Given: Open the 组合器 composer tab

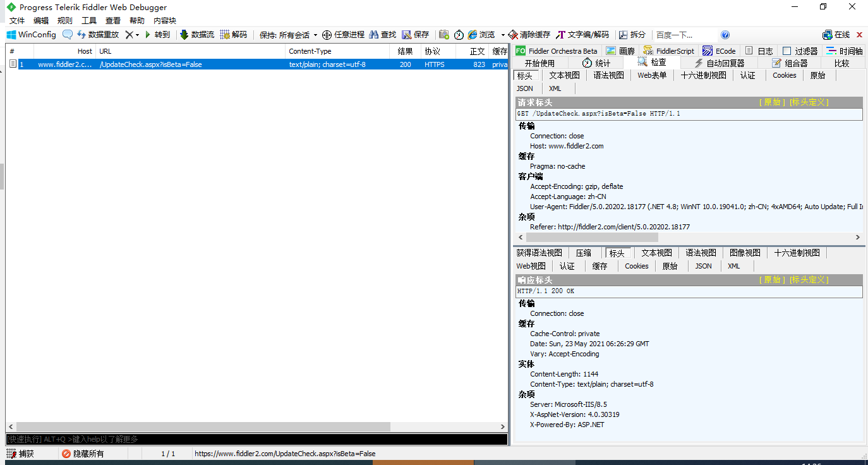Looking at the screenshot, I should pyautogui.click(x=789, y=63).
